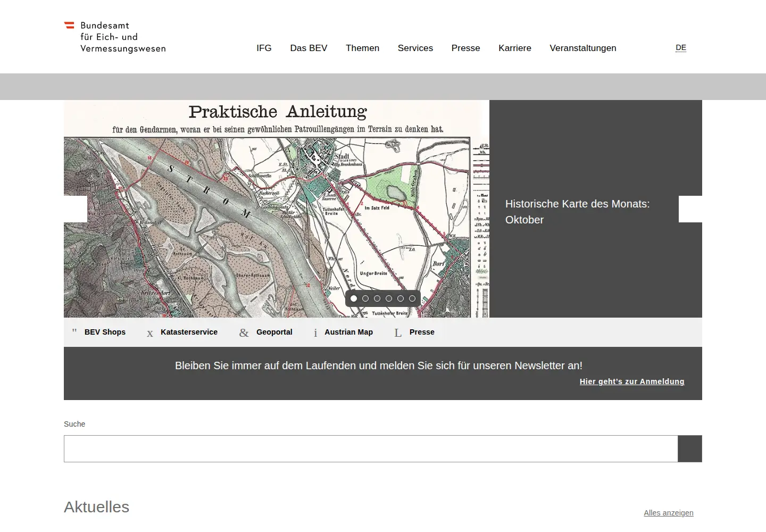Open the Themen menu
This screenshot has width=766, height=532.
362,48
